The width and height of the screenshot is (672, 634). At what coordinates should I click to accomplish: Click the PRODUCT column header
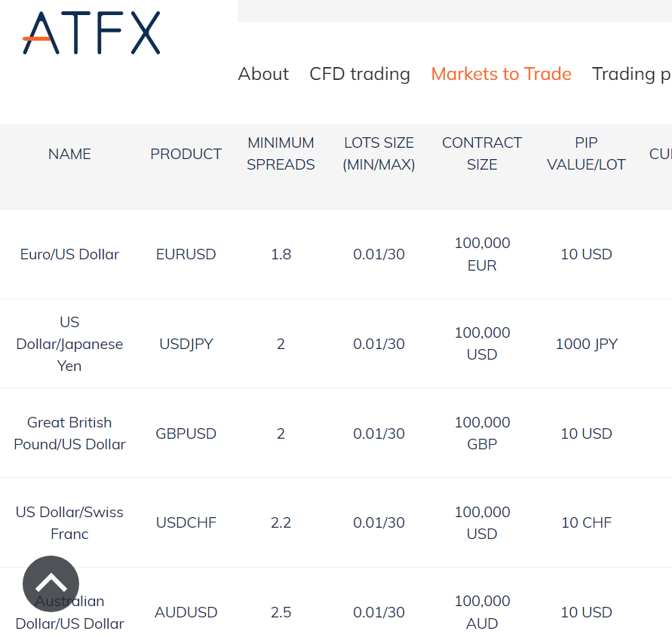point(186,154)
